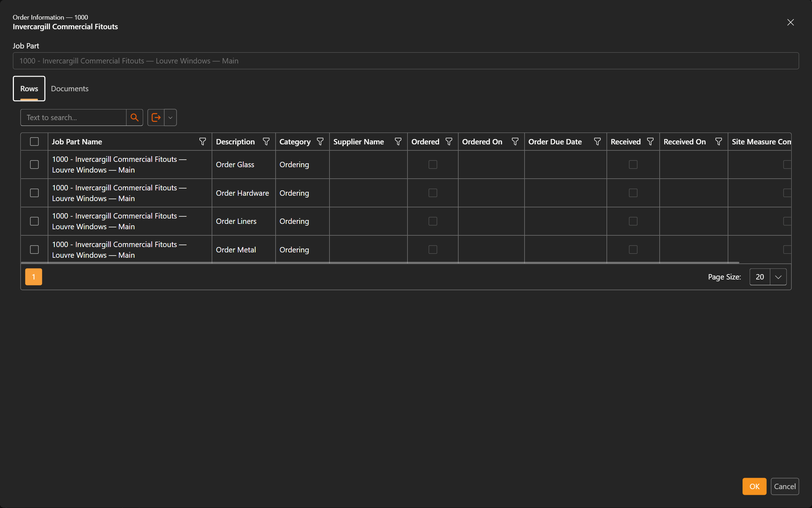Go to page 1
Screen dimensions: 812x508
(x=33, y=277)
